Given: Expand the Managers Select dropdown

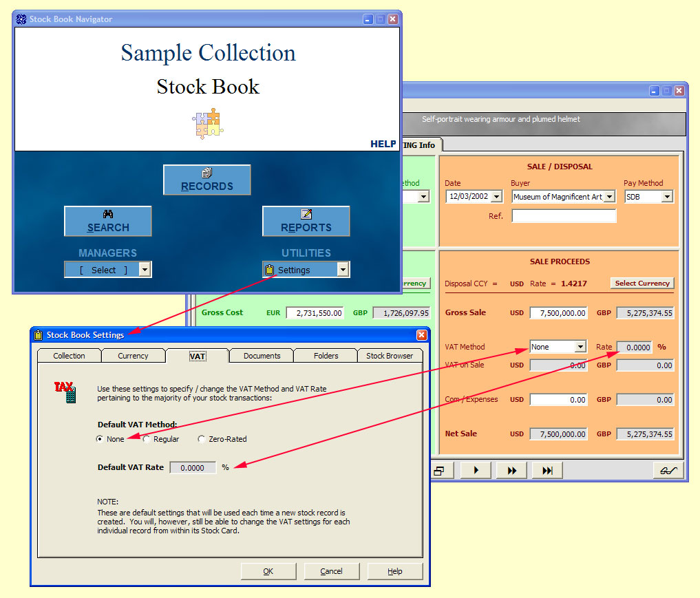Looking at the screenshot, I should pyautogui.click(x=145, y=270).
